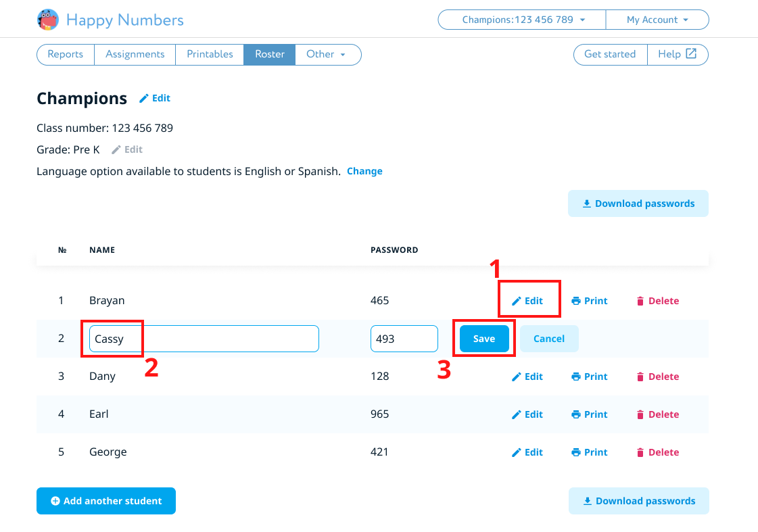Click the Print icon for Dany

coord(576,377)
